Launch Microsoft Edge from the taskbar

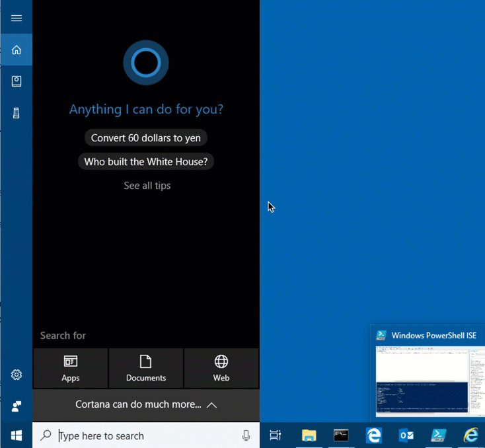[374, 435]
